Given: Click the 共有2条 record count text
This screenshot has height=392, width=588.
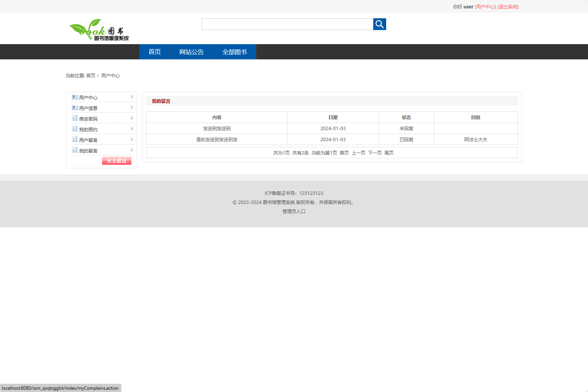Looking at the screenshot, I should pyautogui.click(x=300, y=153).
